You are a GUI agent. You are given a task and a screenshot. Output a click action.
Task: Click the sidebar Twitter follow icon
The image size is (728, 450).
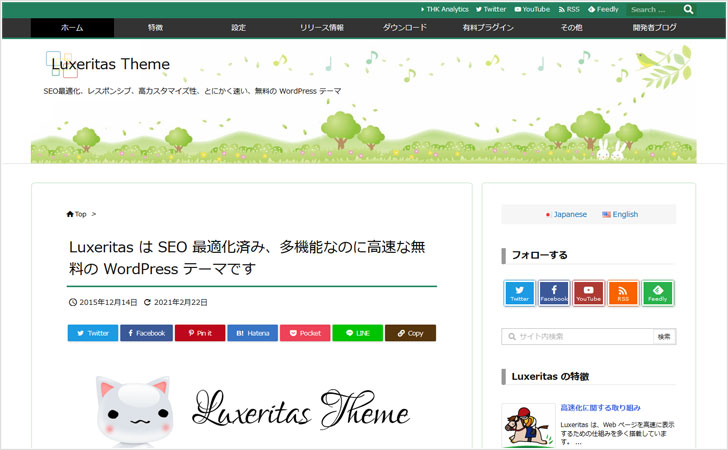pyautogui.click(x=520, y=293)
